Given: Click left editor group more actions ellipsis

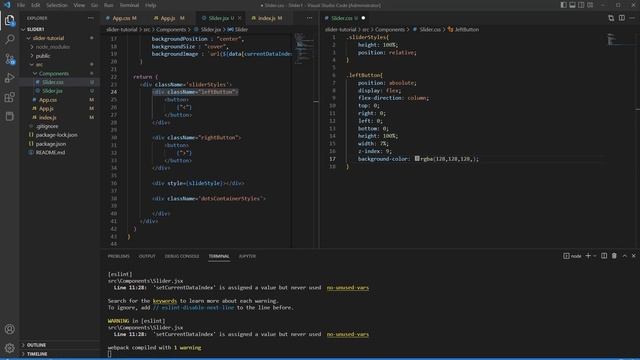Looking at the screenshot, I should (309, 18).
